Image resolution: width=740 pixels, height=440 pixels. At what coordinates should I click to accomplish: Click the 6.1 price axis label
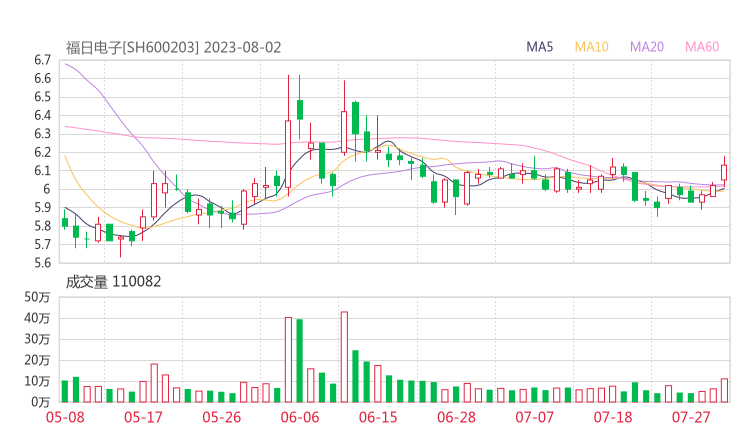pyautogui.click(x=42, y=170)
